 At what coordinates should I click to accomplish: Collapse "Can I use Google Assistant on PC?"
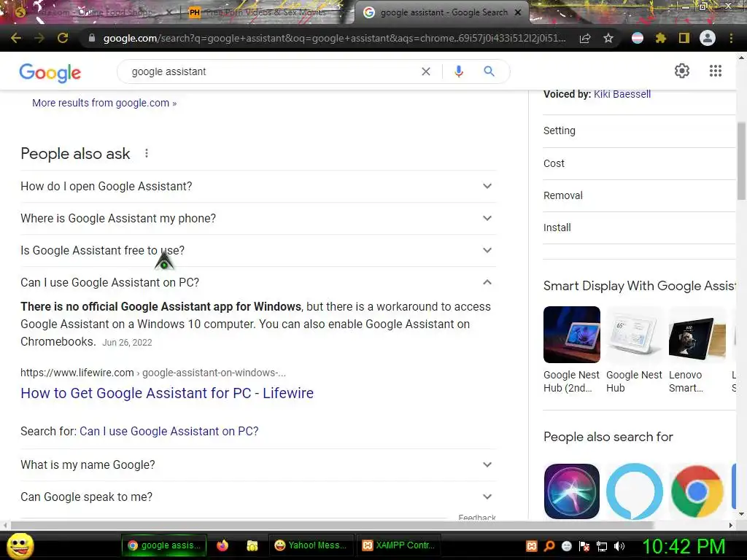tap(258, 282)
